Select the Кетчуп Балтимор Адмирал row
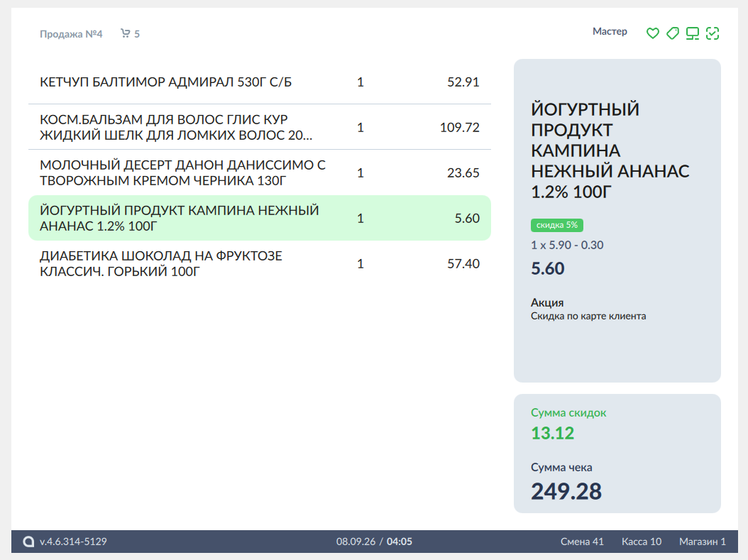748x560 pixels. coord(260,82)
